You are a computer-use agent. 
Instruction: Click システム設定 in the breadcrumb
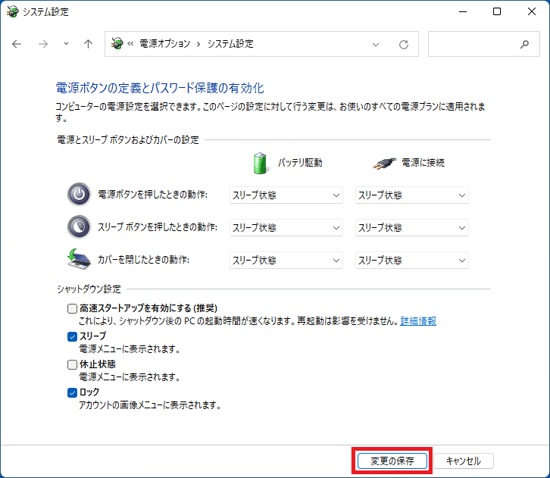[230, 44]
